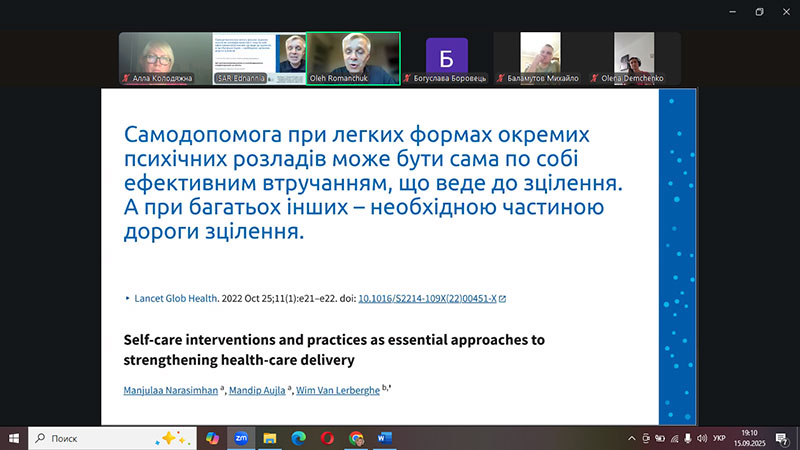The height and width of the screenshot is (450, 800).
Task: Open the notification center icon
Action: pyautogui.click(x=781, y=438)
